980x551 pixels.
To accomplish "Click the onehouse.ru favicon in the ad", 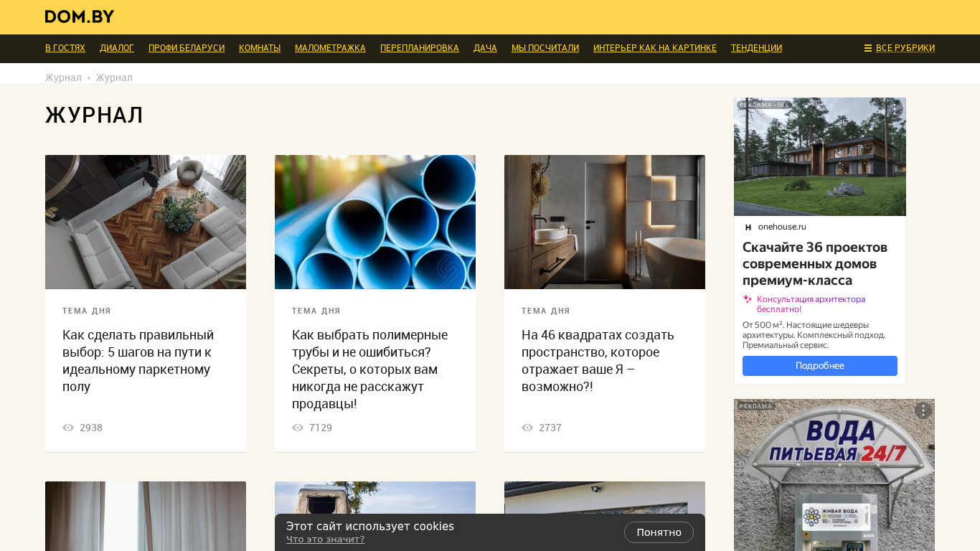I will pos(748,227).
